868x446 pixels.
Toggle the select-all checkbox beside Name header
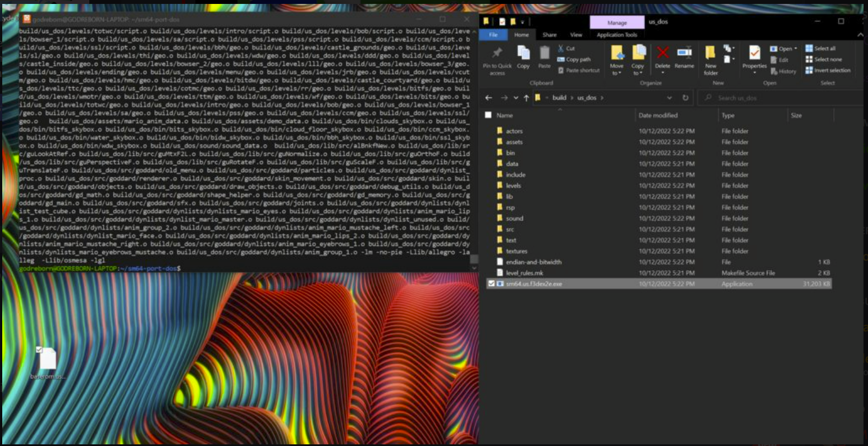488,115
